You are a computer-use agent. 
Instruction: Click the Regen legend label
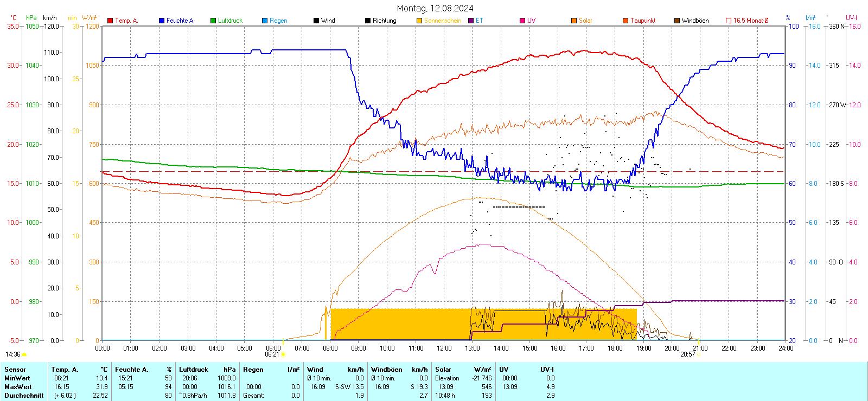point(278,21)
